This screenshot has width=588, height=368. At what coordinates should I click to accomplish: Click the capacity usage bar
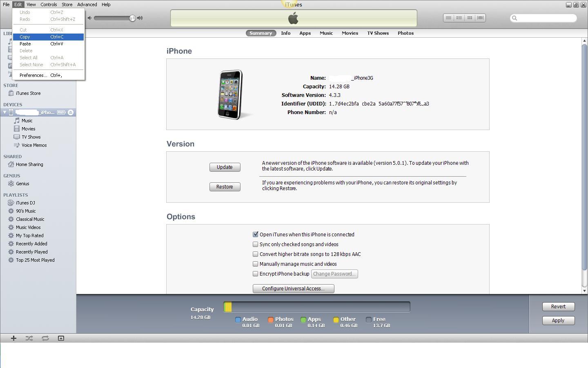point(317,307)
